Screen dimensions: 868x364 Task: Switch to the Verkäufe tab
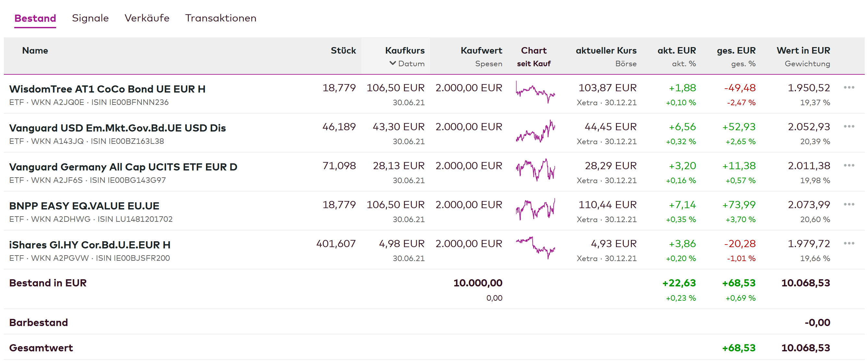pyautogui.click(x=147, y=18)
